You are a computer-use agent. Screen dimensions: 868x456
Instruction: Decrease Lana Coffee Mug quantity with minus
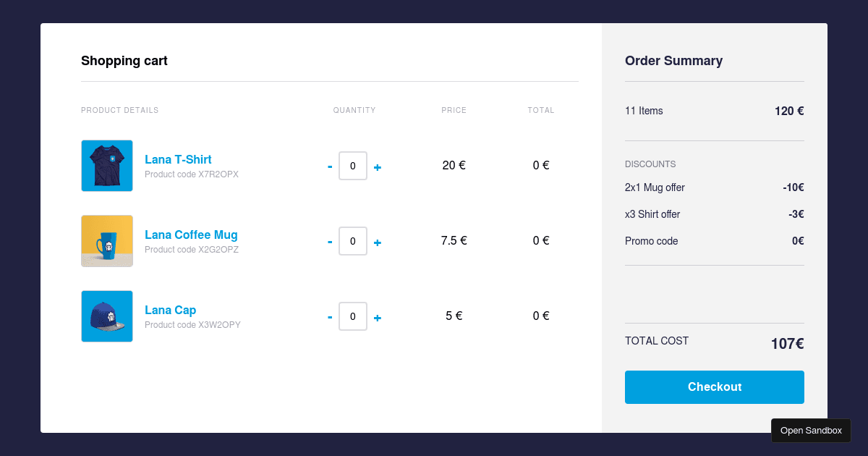[x=330, y=242]
